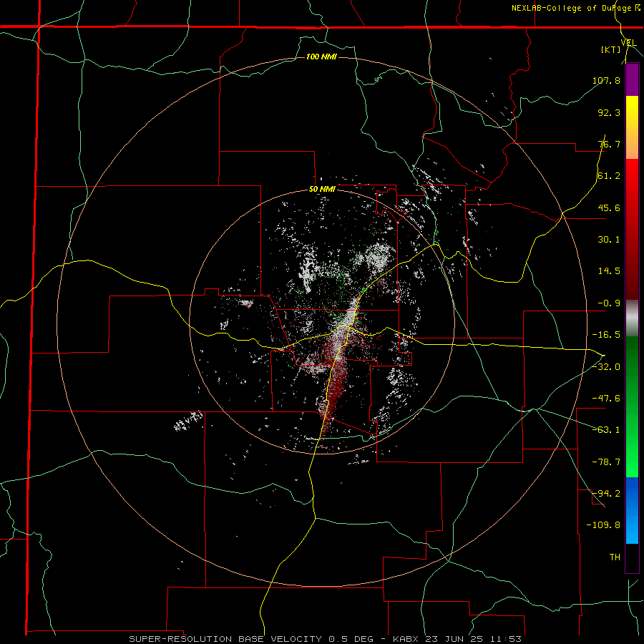The height and width of the screenshot is (644, 644).
Task: Click the -0.9 velocity scale value
Action: [x=609, y=303]
